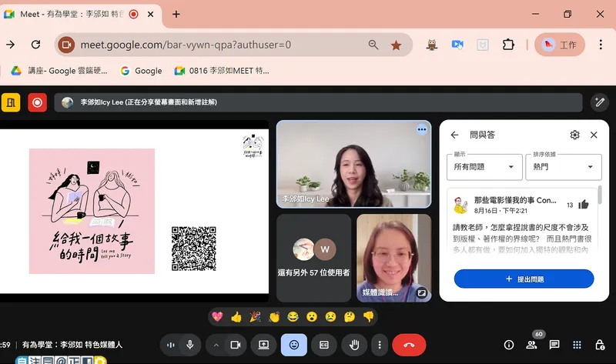This screenshot has width=616, height=364.
Task: Send the crying face reaction
Action: (330, 316)
